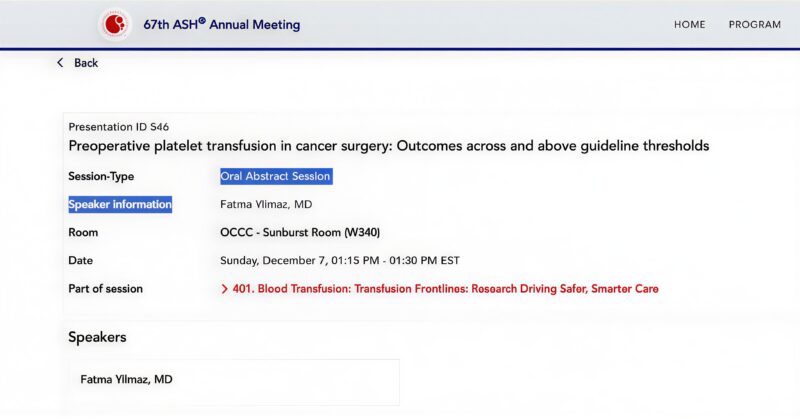
Task: Click the presentation title about platelet transfusion
Action: click(388, 146)
